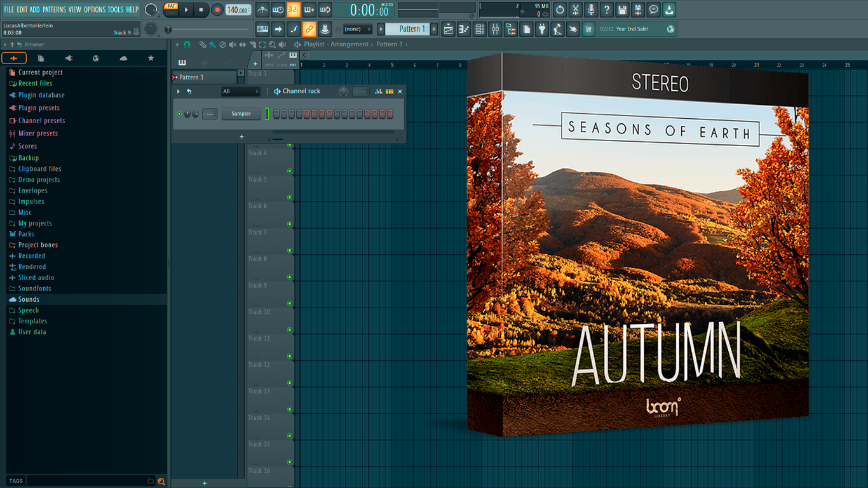The image size is (868, 488).
Task: Toggle wait for input before recording
Action: coord(278,10)
